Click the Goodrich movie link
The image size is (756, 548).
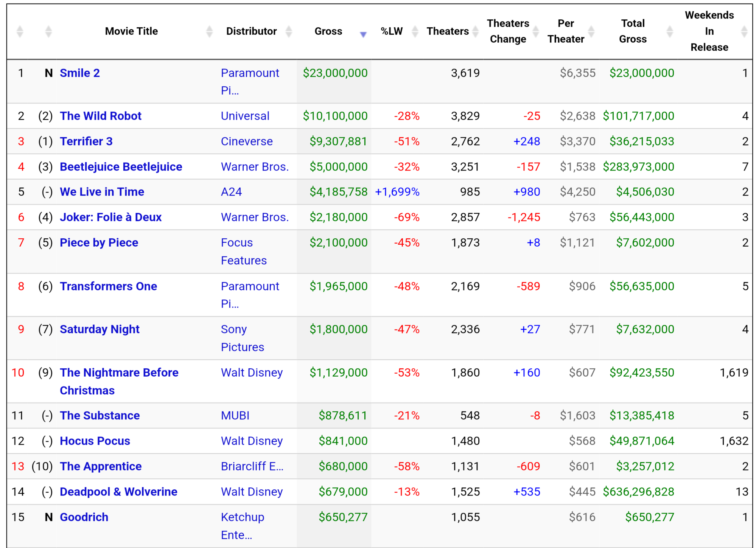(84, 517)
